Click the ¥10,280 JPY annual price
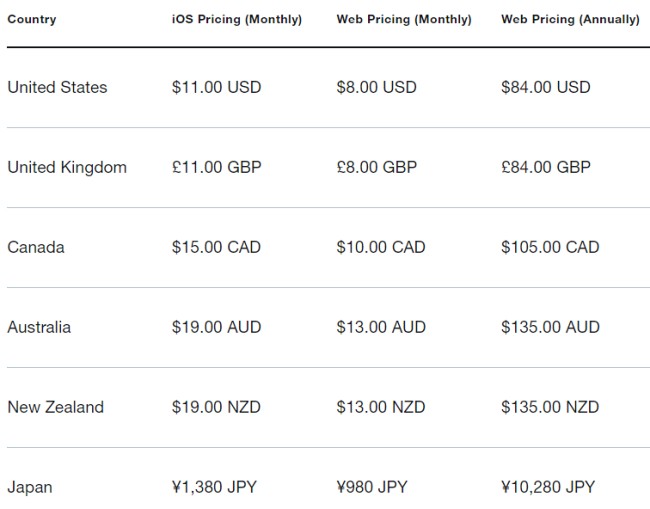The width and height of the screenshot is (650, 509). pos(548,487)
